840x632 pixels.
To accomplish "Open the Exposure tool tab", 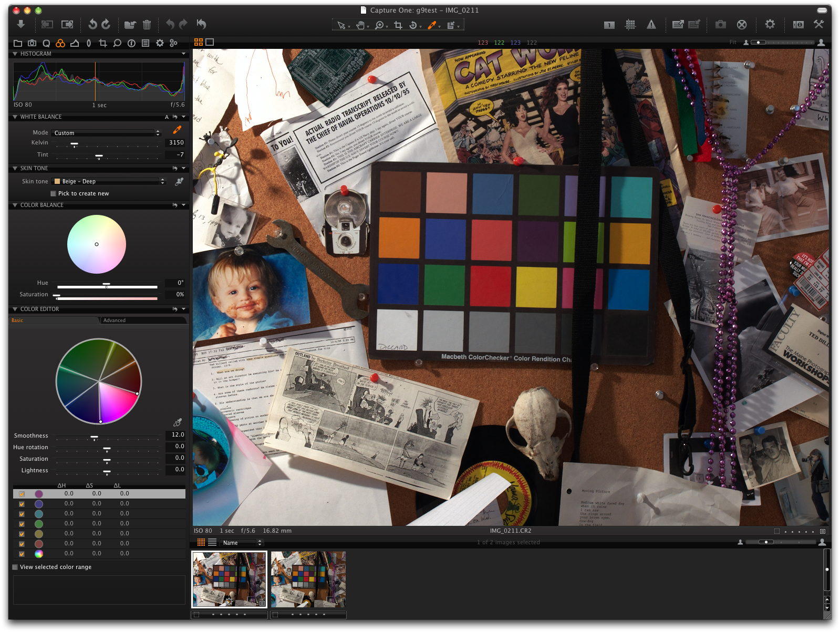I will click(x=75, y=43).
